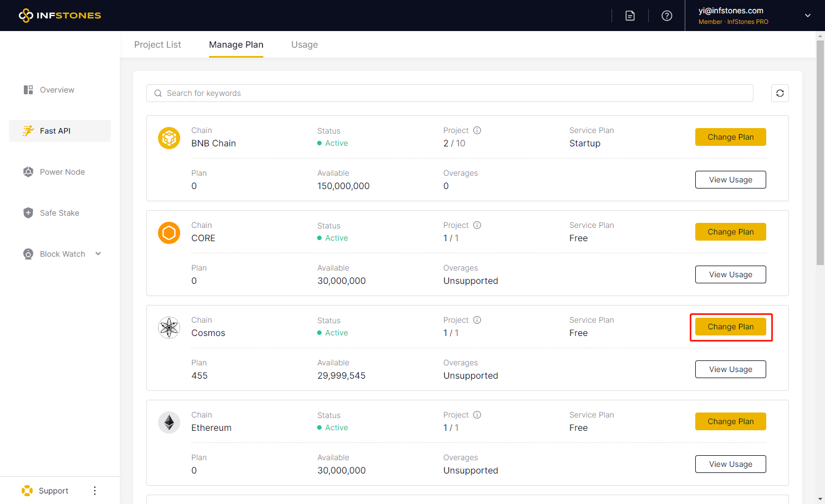Click the yi@infstones.com account name
Viewport: 825px width, 504px height.
click(x=731, y=11)
